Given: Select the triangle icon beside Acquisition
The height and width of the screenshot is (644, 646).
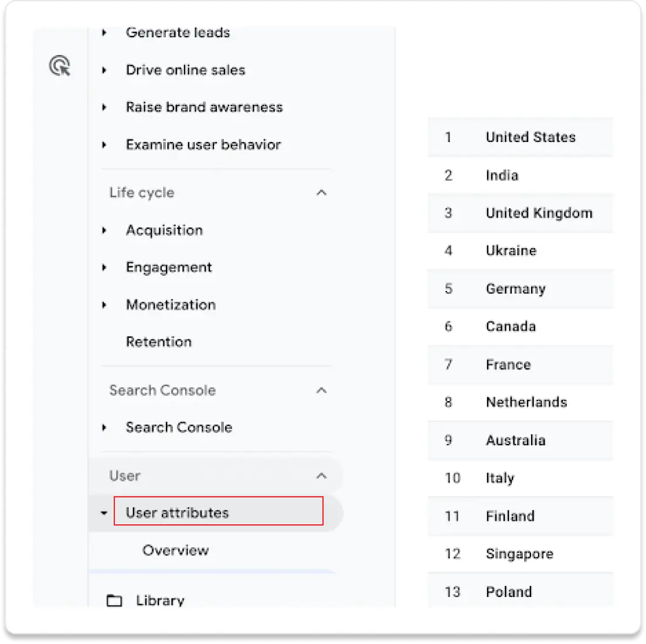Looking at the screenshot, I should tap(104, 230).
